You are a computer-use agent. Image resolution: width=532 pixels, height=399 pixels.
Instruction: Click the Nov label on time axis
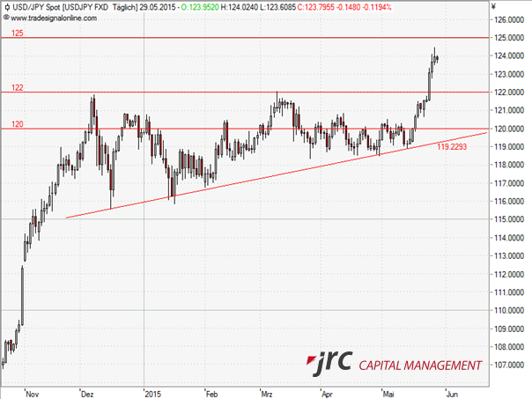[33, 393]
